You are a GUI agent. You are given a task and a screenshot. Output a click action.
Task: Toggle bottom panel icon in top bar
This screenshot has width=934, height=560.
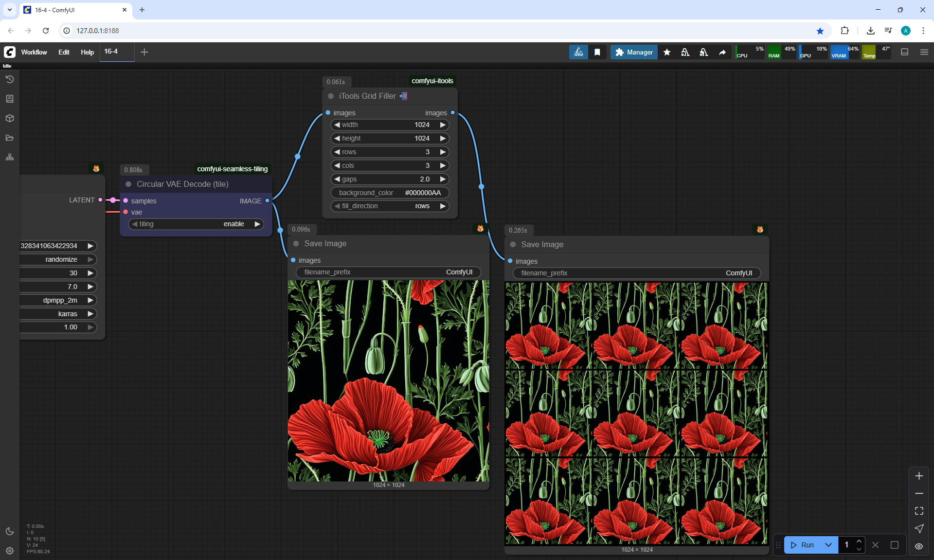pos(905,52)
